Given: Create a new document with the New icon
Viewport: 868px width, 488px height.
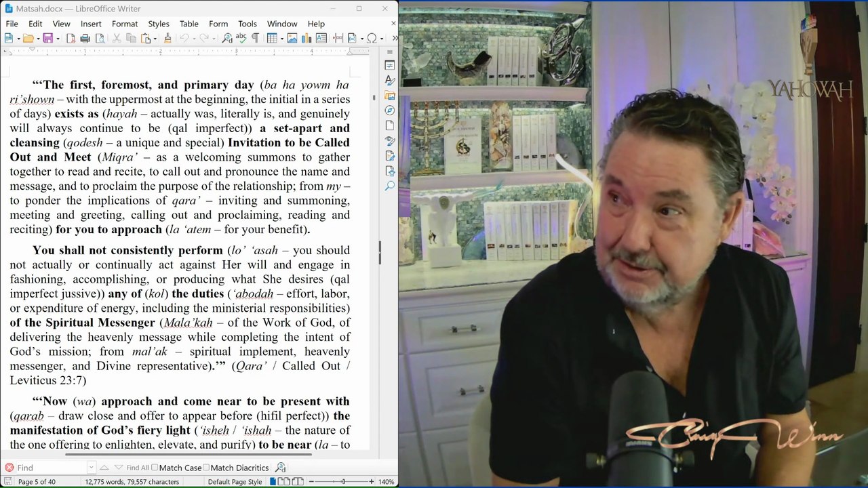Looking at the screenshot, I should point(8,38).
